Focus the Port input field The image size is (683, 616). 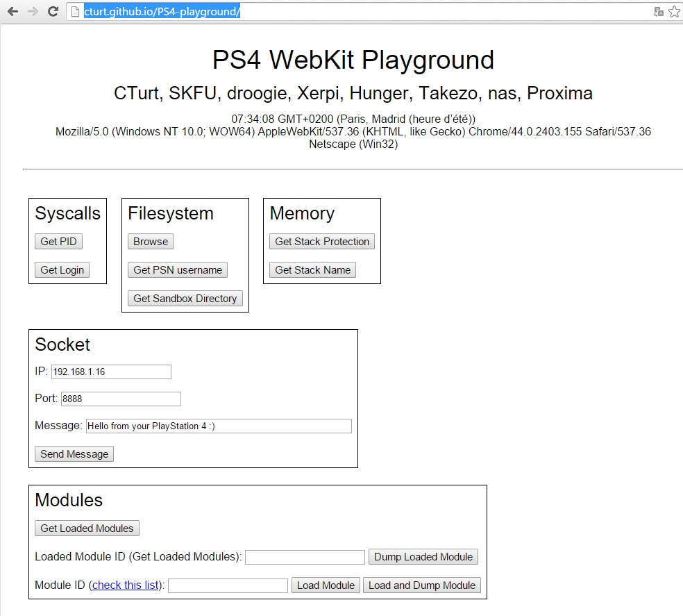(121, 399)
